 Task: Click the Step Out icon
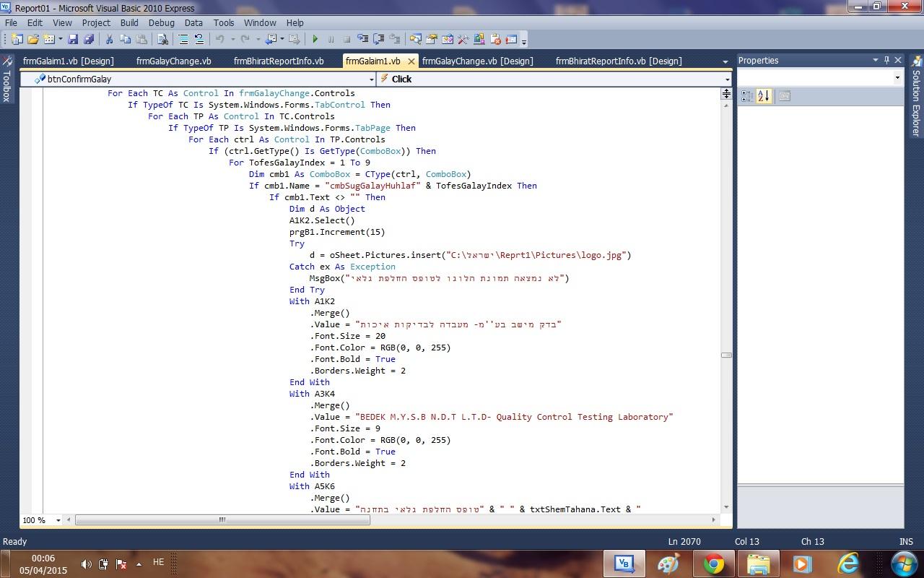(394, 39)
